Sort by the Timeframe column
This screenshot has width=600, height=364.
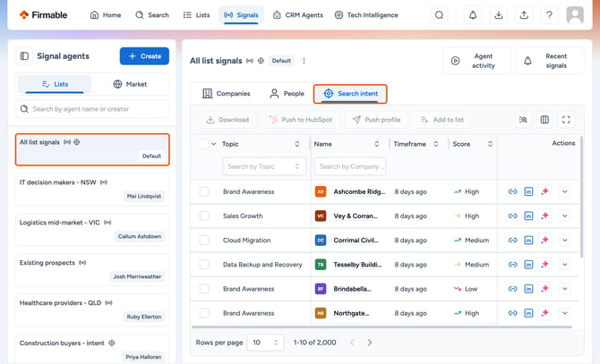tap(435, 144)
